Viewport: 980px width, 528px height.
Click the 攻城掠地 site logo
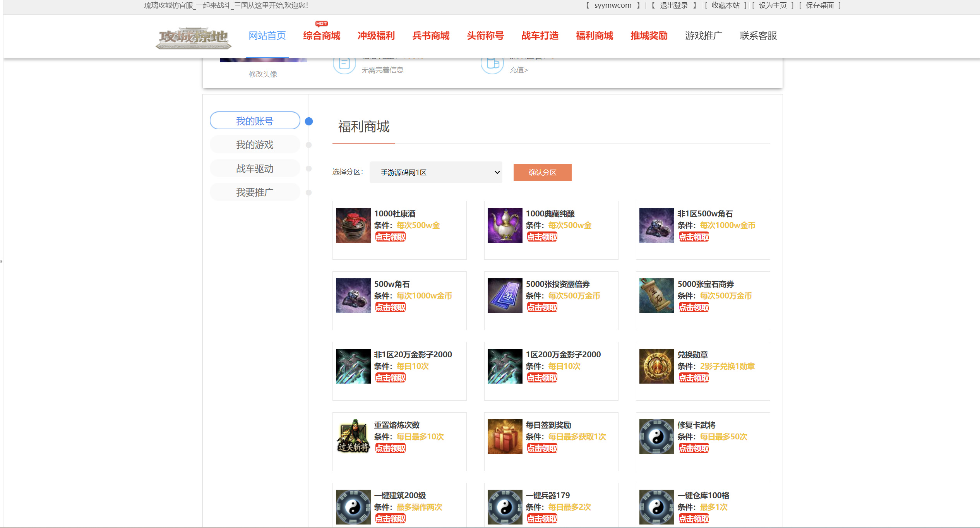click(194, 38)
